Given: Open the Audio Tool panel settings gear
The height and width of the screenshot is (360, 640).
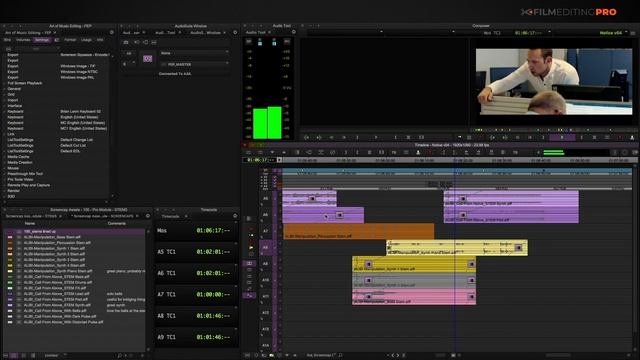Looking at the screenshot, I should pos(293,32).
